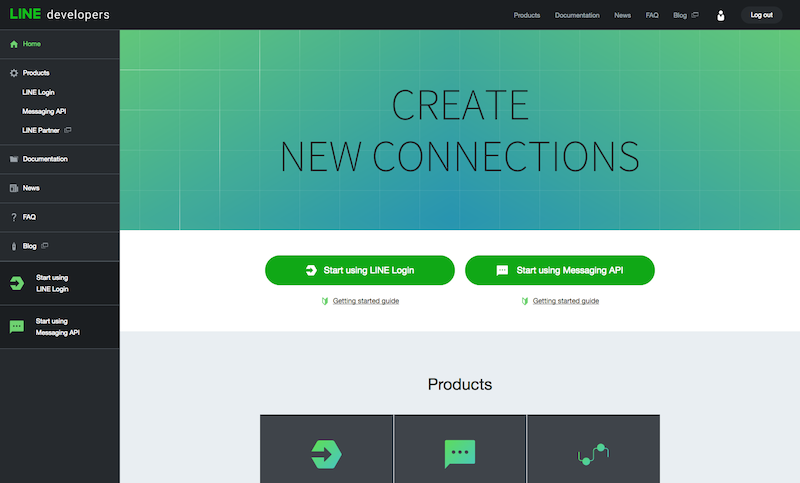
Task: Click green chat bubble icon in sidebar
Action: tap(17, 326)
